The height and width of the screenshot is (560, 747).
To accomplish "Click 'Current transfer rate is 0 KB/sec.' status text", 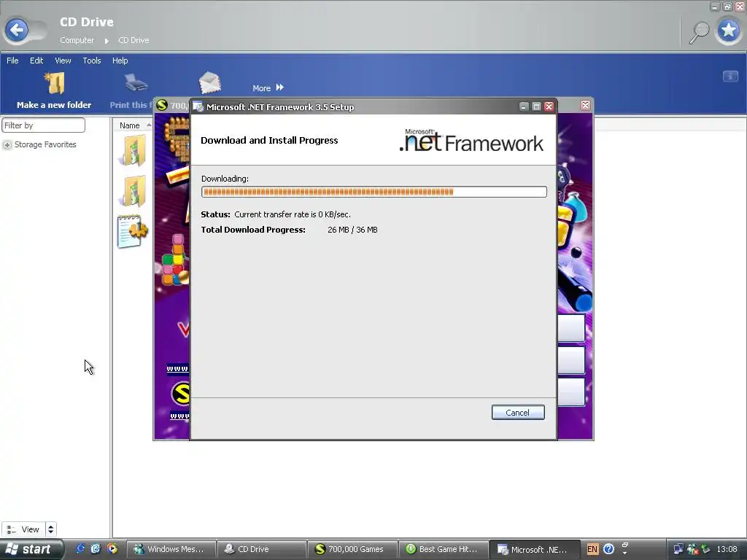I will (293, 214).
